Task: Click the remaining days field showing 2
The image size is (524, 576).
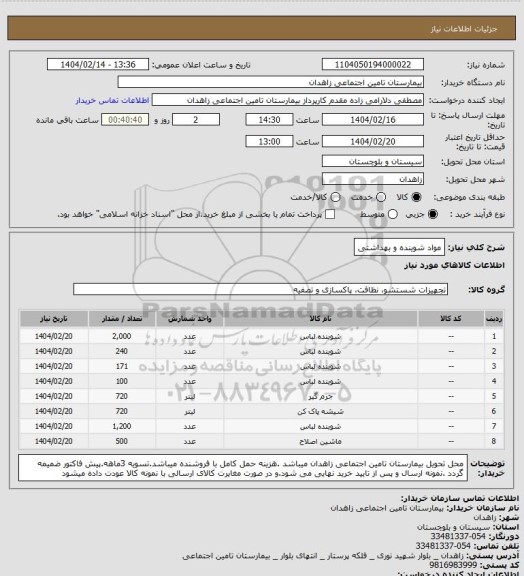Action: click(x=196, y=120)
